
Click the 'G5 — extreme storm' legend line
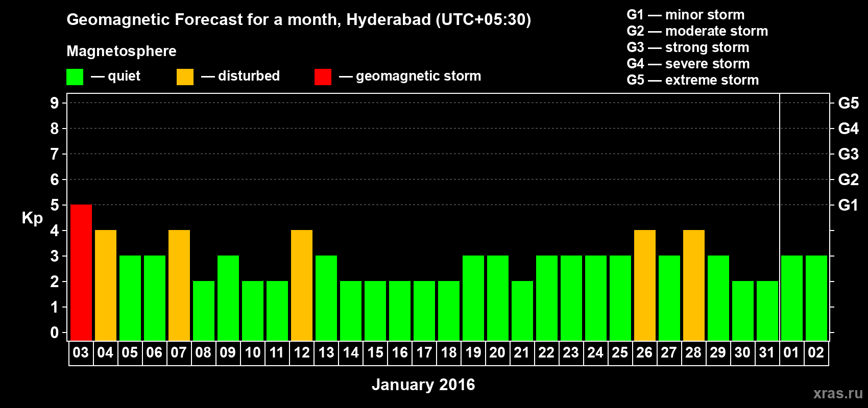(693, 80)
